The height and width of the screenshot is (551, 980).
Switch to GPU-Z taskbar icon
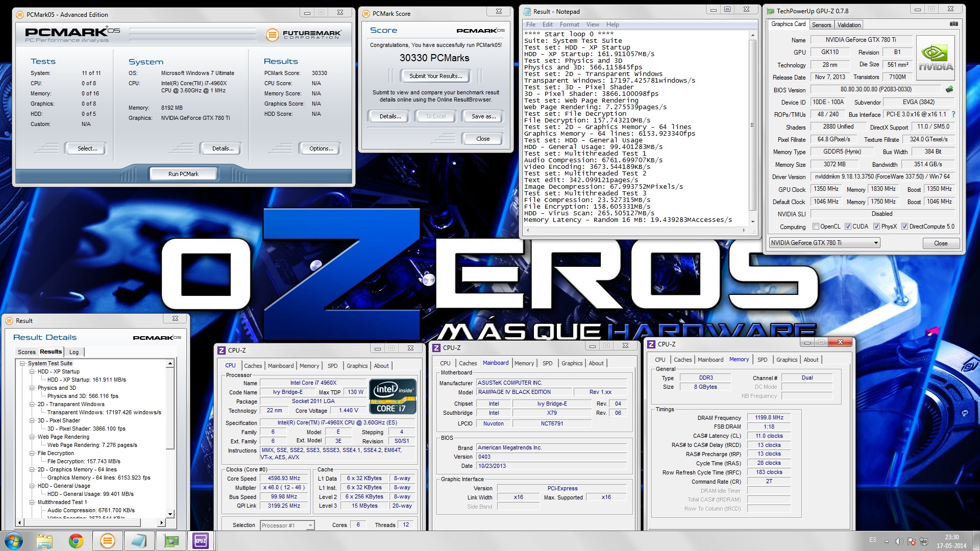pos(170,541)
